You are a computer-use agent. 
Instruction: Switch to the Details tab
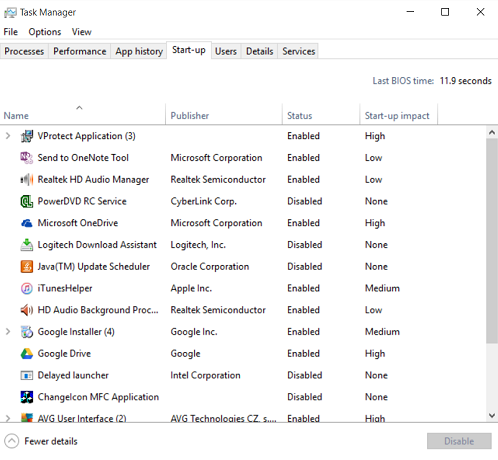pos(259,51)
